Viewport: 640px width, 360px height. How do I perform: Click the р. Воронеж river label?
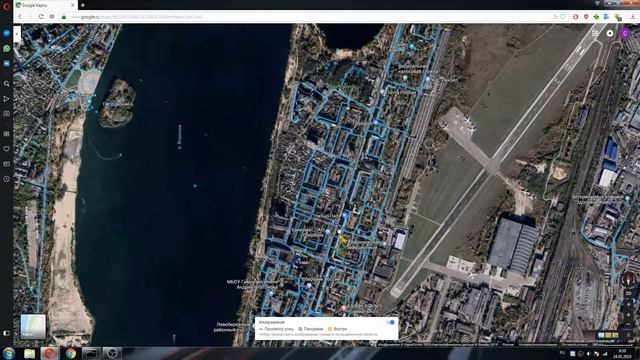pyautogui.click(x=180, y=137)
